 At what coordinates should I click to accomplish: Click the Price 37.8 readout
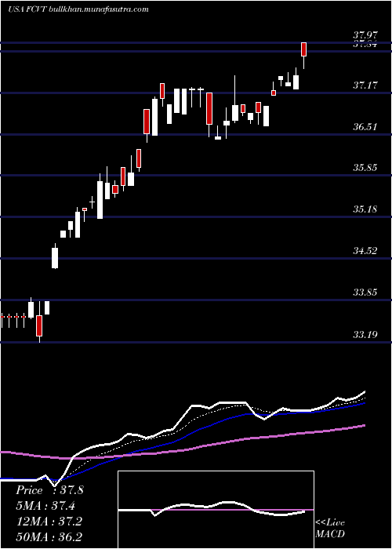click(49, 490)
